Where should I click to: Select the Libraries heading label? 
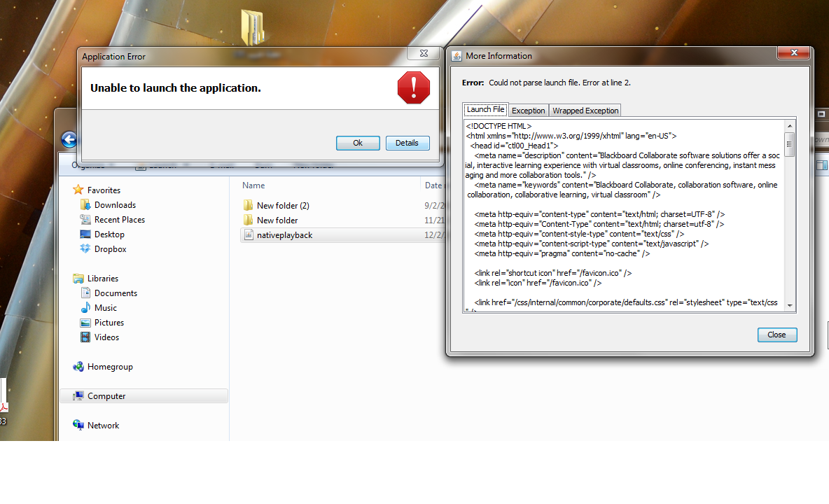tap(102, 279)
